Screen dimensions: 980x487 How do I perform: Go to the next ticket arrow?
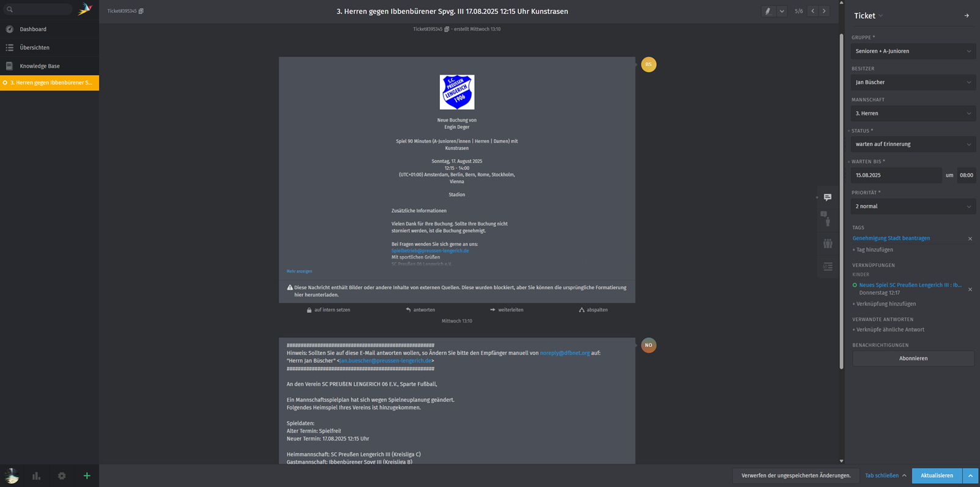[x=824, y=11]
